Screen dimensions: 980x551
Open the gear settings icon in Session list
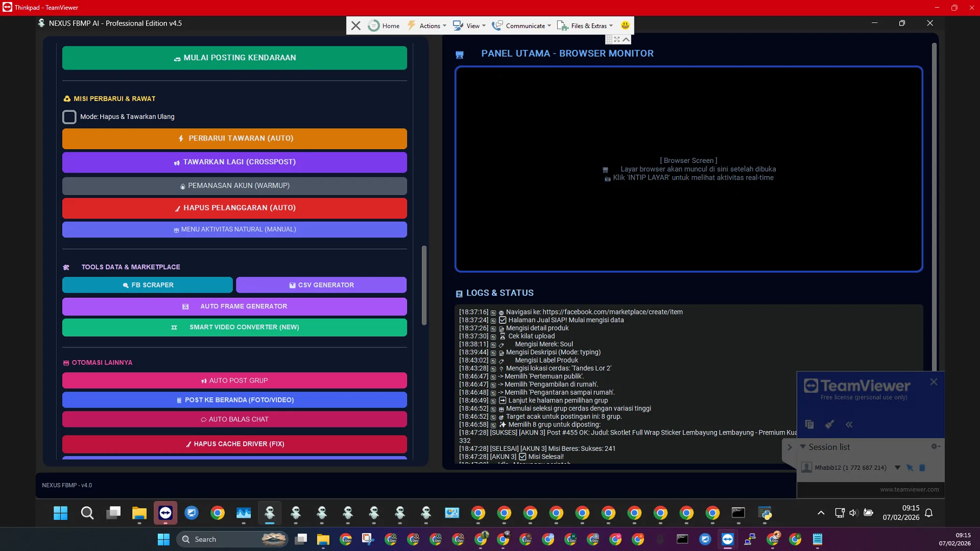(935, 447)
